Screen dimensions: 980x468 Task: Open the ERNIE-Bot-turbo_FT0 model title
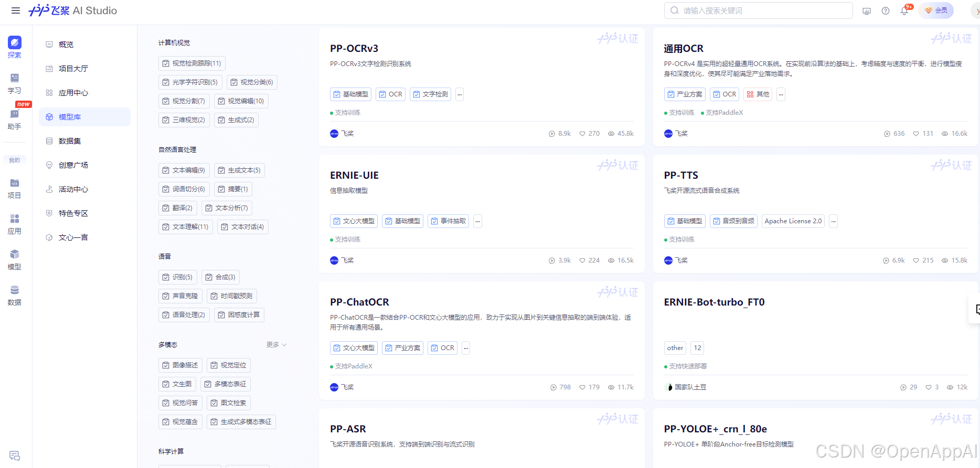tap(715, 302)
